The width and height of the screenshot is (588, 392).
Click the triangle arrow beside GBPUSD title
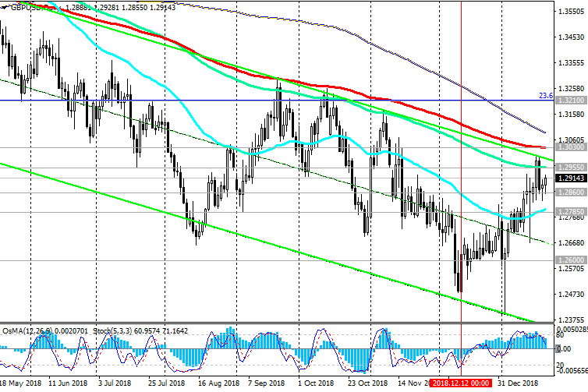point(3,8)
